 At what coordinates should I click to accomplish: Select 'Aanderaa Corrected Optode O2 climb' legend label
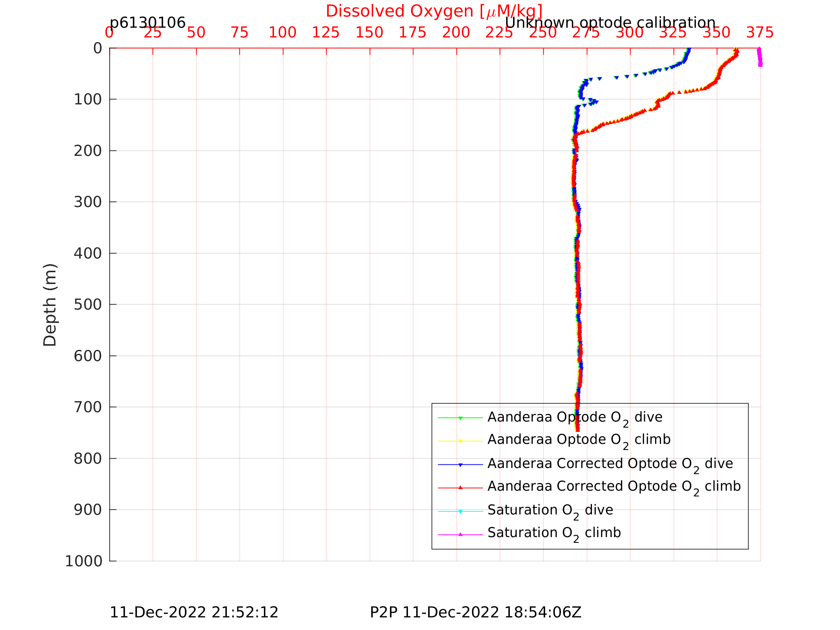pos(614,487)
